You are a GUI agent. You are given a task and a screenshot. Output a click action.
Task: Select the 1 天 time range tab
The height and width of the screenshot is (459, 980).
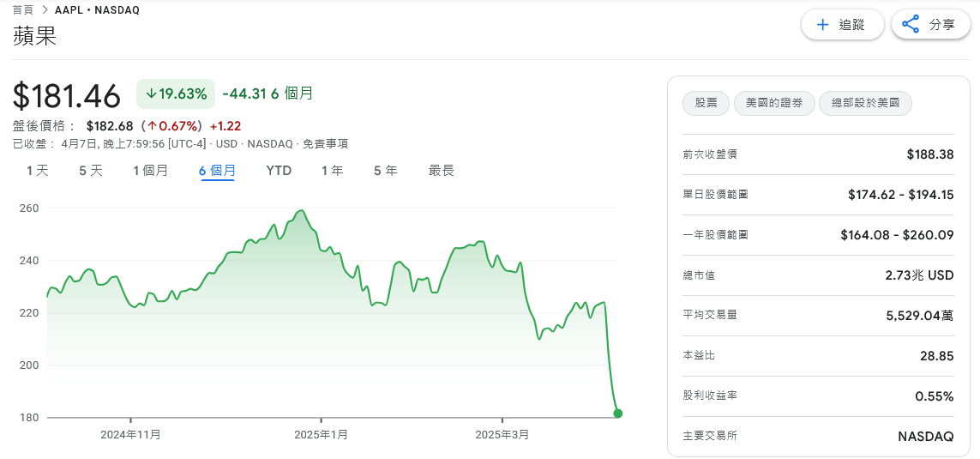(x=38, y=170)
